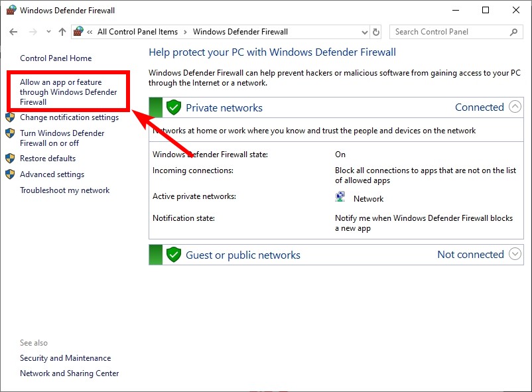Open Advanced settings
Viewport: 532px width, 392px height.
point(52,174)
